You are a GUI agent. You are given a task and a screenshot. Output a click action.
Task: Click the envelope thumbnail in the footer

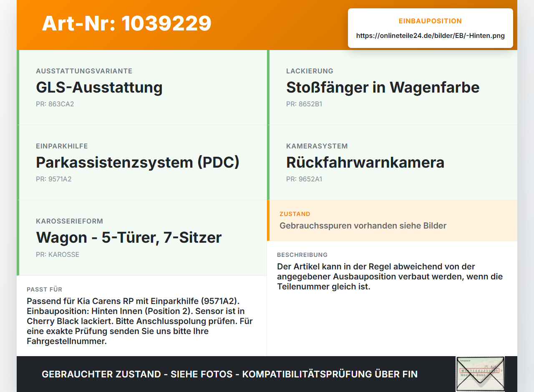tap(480, 374)
